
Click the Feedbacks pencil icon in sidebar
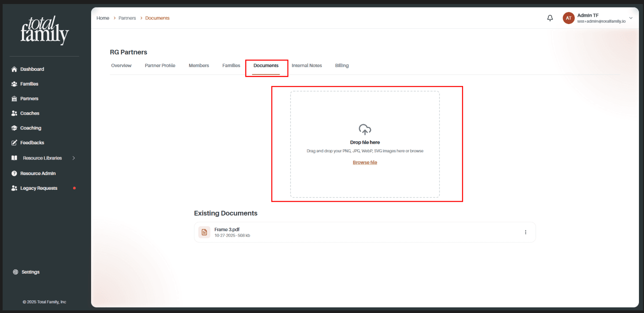14,143
